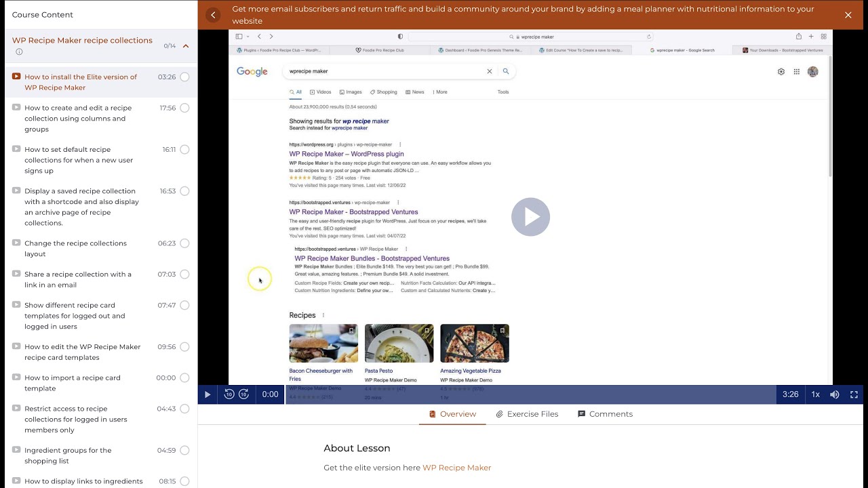Click the About Lesson heading
868x488 pixels.
(x=357, y=448)
